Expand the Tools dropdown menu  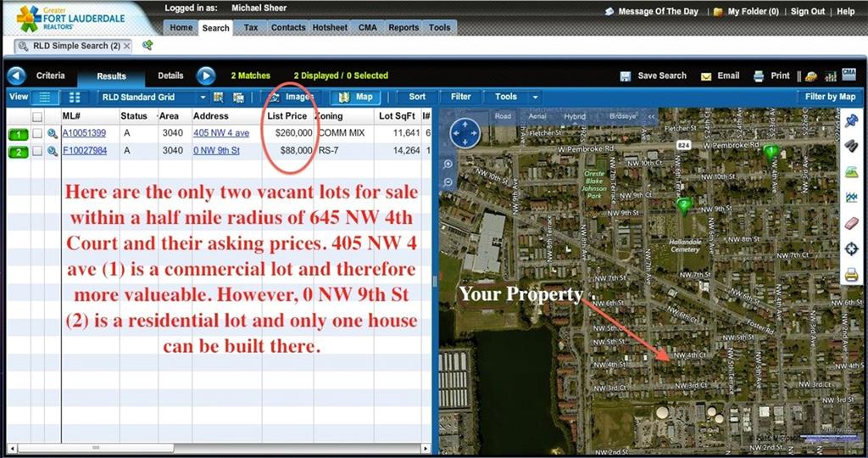[x=511, y=97]
